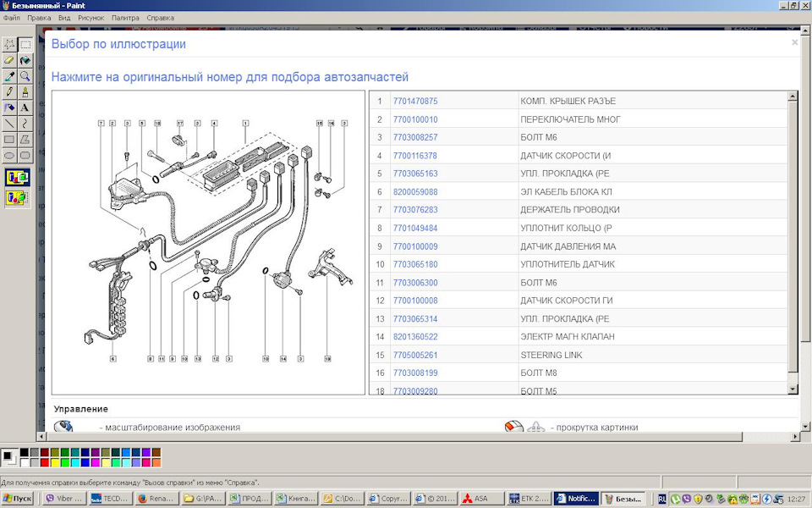This screenshot has width=812, height=508.
Task: Open the Файл menu
Action: coord(11,18)
